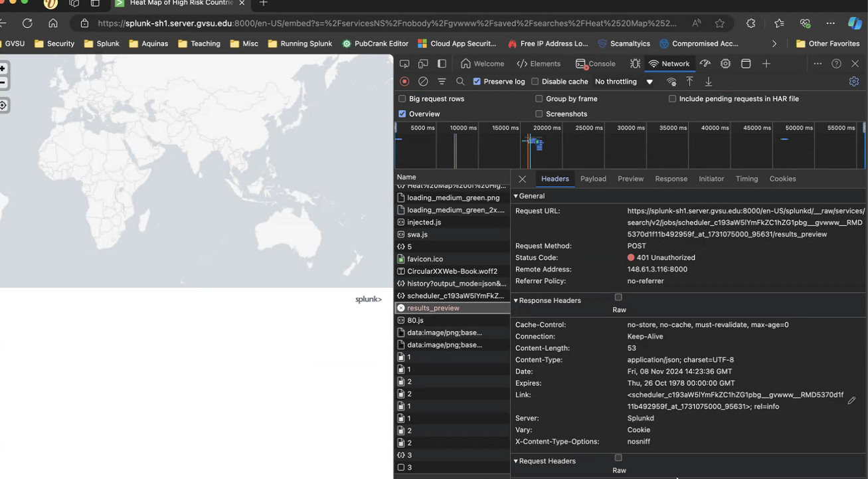Viewport: 868px width, 479px height.
Task: Open the Splunk bookmarks folder
Action: [102, 44]
